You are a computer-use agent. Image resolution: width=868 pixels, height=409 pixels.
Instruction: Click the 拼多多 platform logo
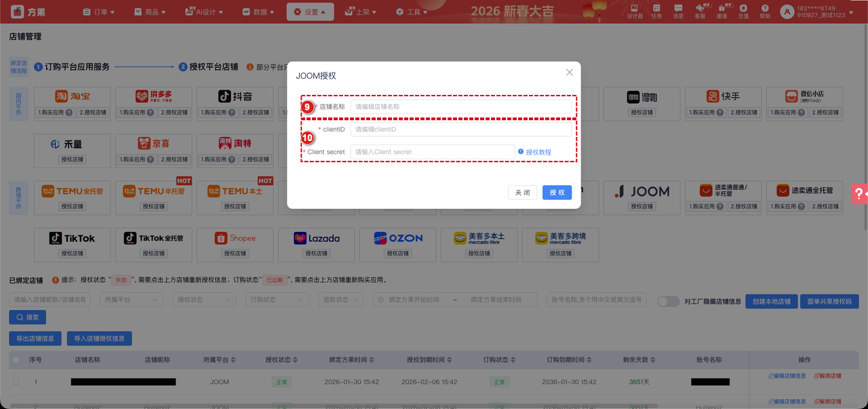click(x=153, y=97)
